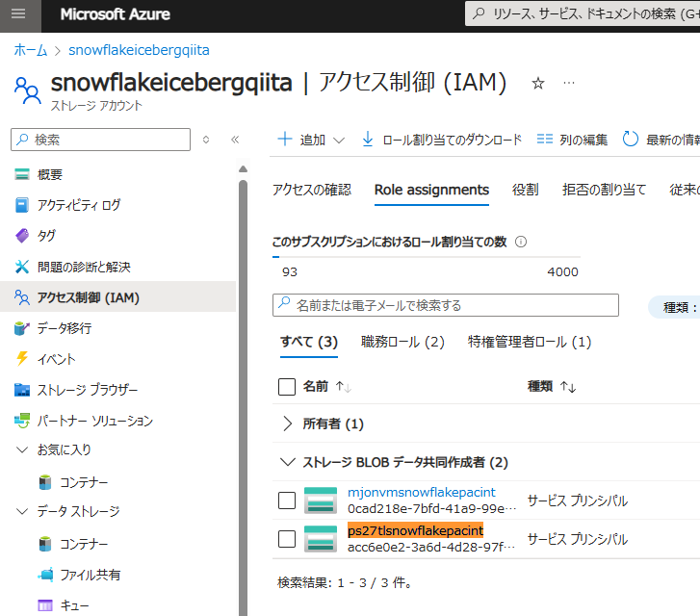Click the ps27tlsnowflakepacint service principal icon

[321, 539]
